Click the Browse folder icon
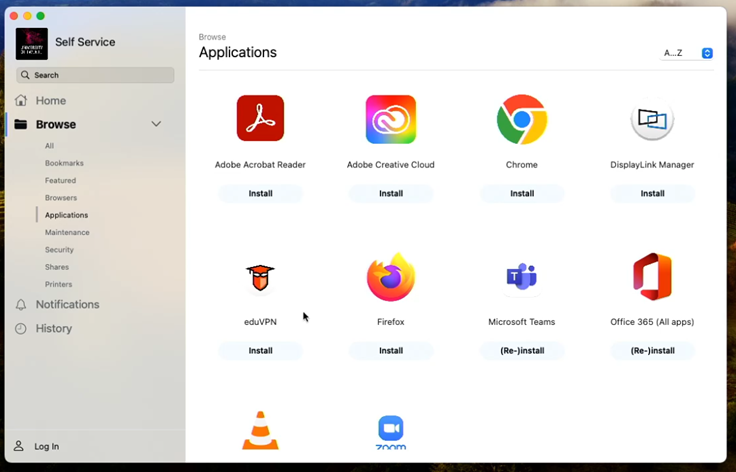736x472 pixels. [21, 124]
